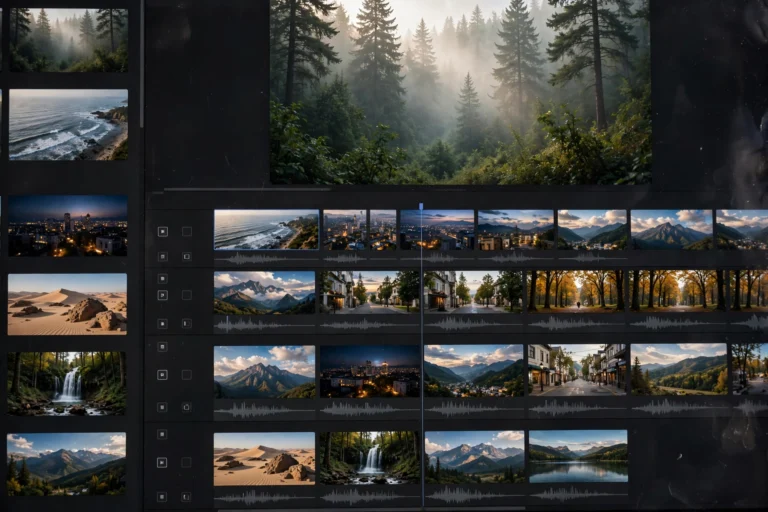768x512 pixels.
Task: Select the shop-lined street clip on third track
Action: click(x=577, y=369)
